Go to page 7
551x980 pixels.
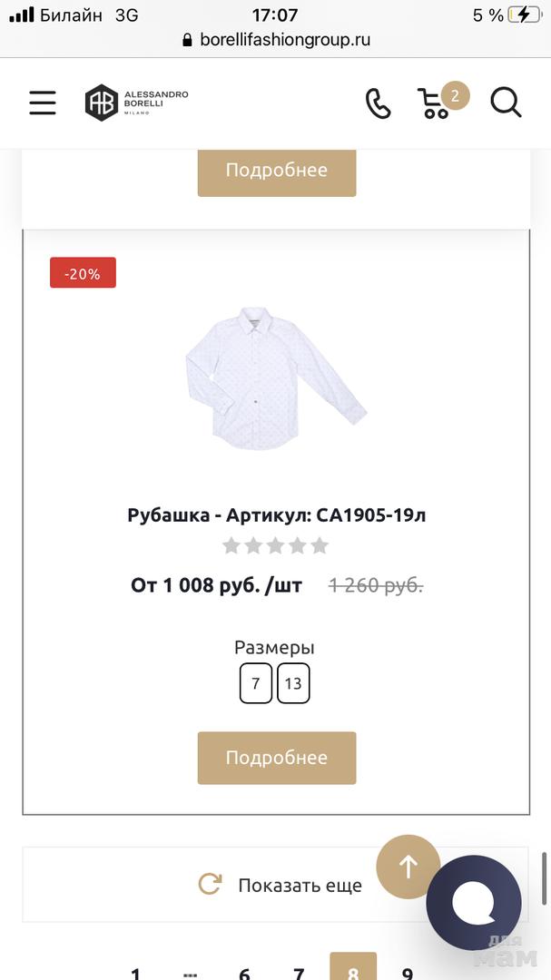299,972
